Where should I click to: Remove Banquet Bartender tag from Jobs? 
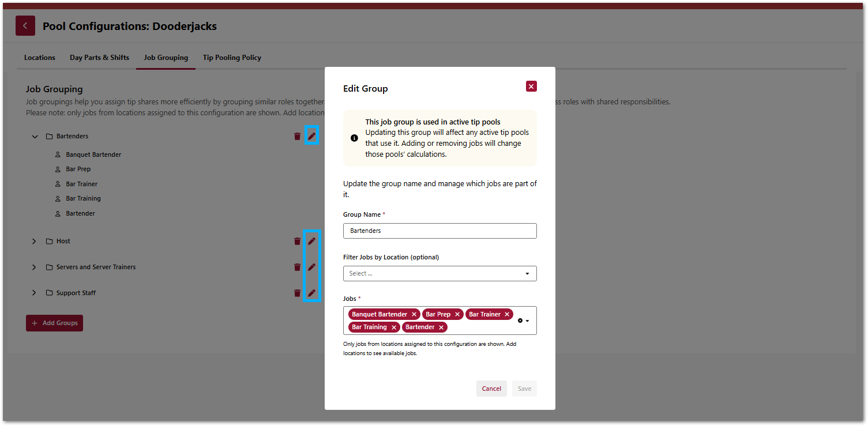click(414, 315)
